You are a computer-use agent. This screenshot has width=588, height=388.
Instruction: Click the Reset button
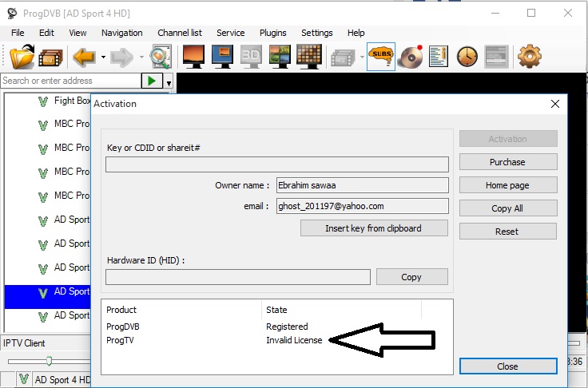pos(507,232)
